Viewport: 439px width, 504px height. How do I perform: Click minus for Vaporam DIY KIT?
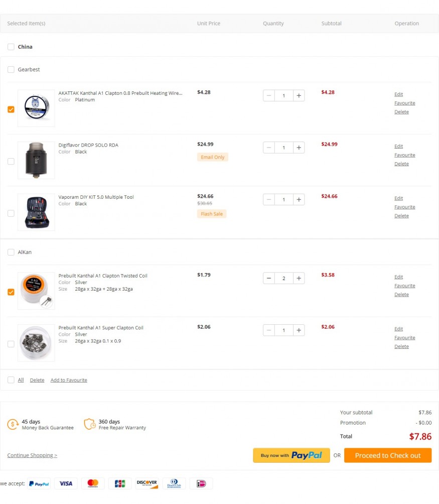click(x=269, y=200)
